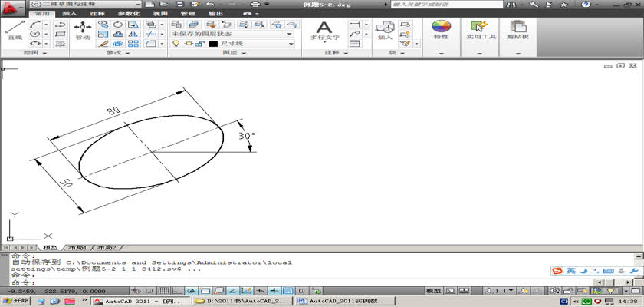
Task: Select the Rectangle drawing tool
Action: [60, 34]
